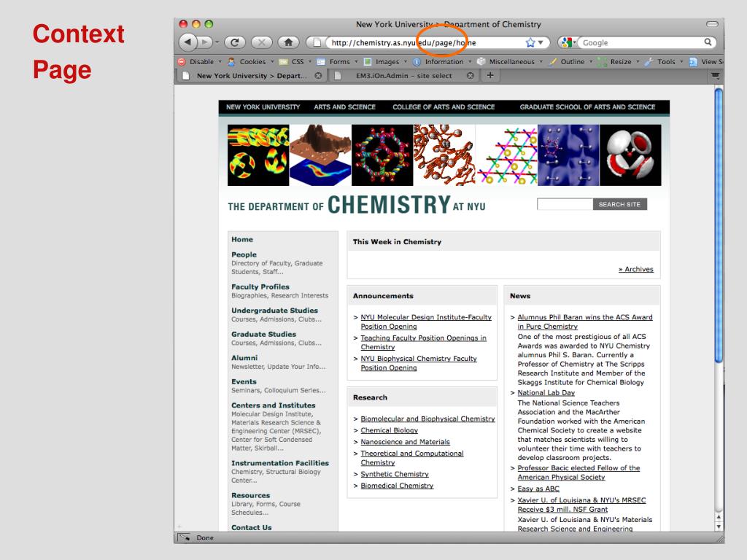Open the Information toolbar icon
This screenshot has width=747, height=560.
pos(417,62)
